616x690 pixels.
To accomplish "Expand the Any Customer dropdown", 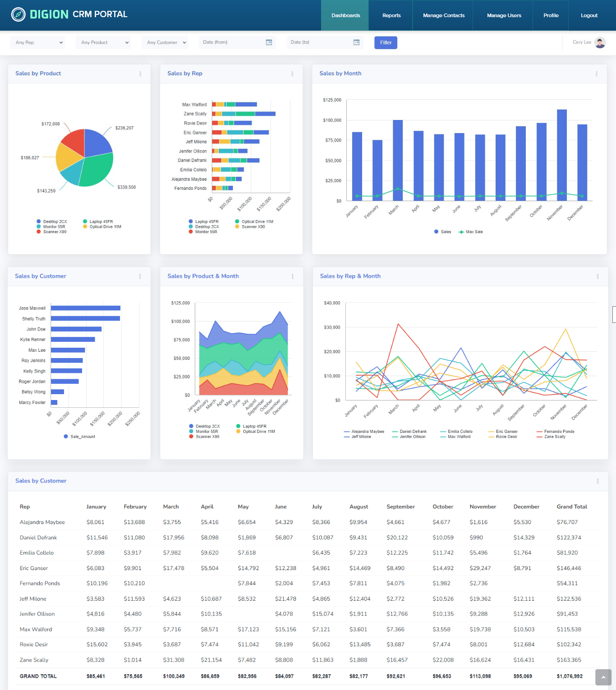I will click(165, 42).
